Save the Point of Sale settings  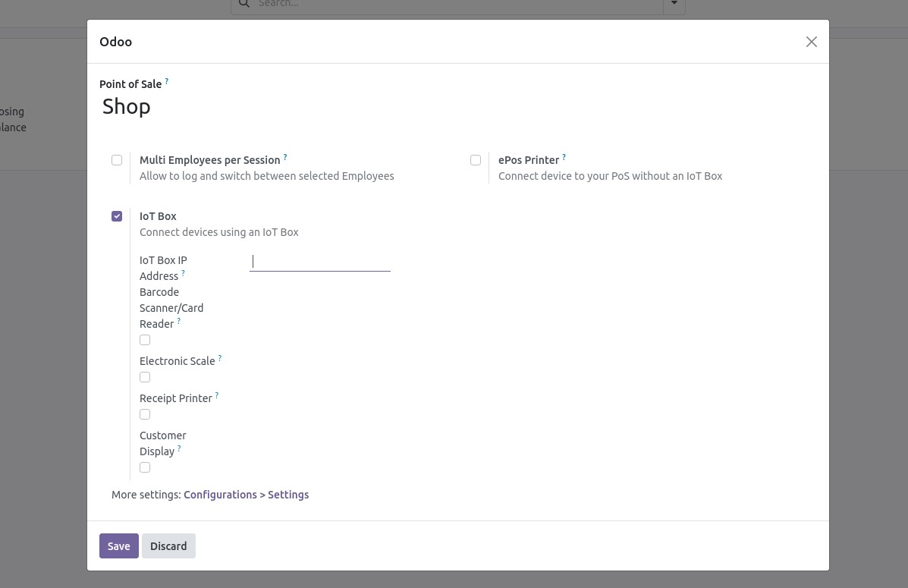[118, 546]
